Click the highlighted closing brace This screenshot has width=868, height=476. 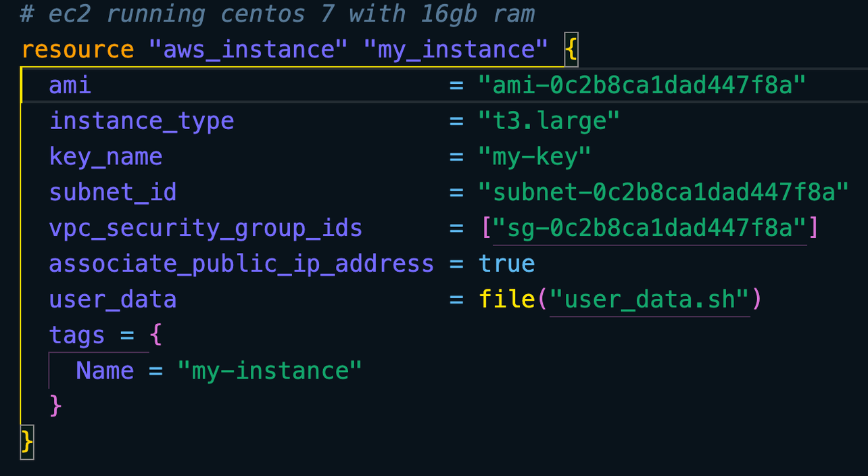(x=26, y=441)
